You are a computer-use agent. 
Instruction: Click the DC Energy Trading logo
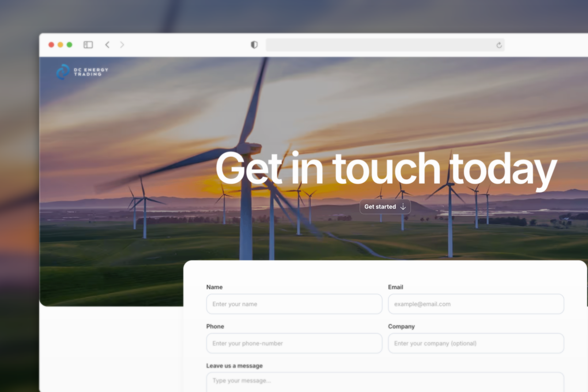point(82,72)
